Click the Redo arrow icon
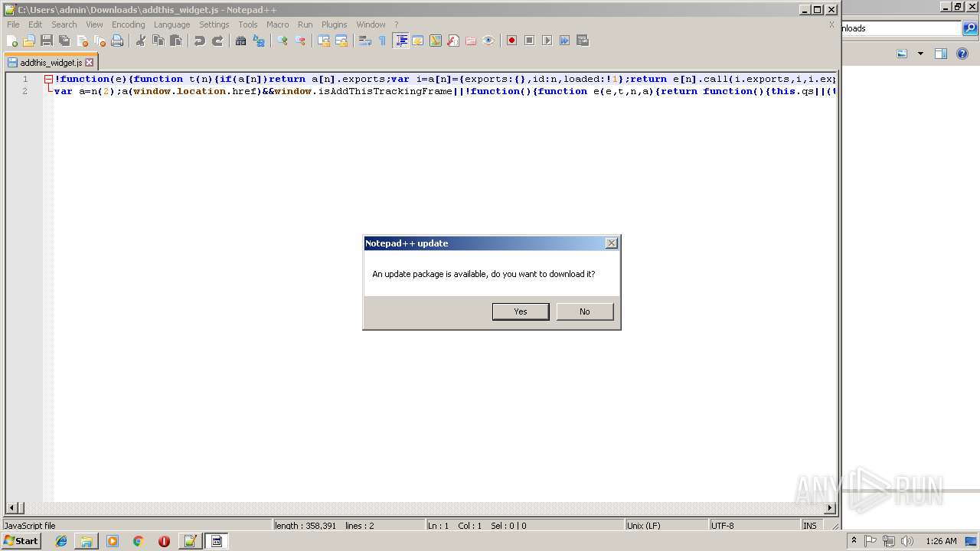This screenshot has width=980, height=551. pyautogui.click(x=217, y=41)
